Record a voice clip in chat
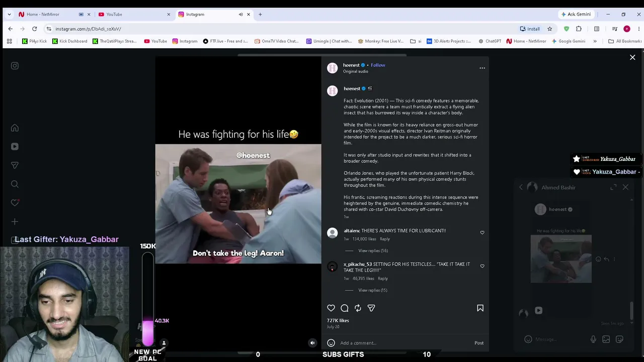The height and width of the screenshot is (362, 644). [593, 339]
